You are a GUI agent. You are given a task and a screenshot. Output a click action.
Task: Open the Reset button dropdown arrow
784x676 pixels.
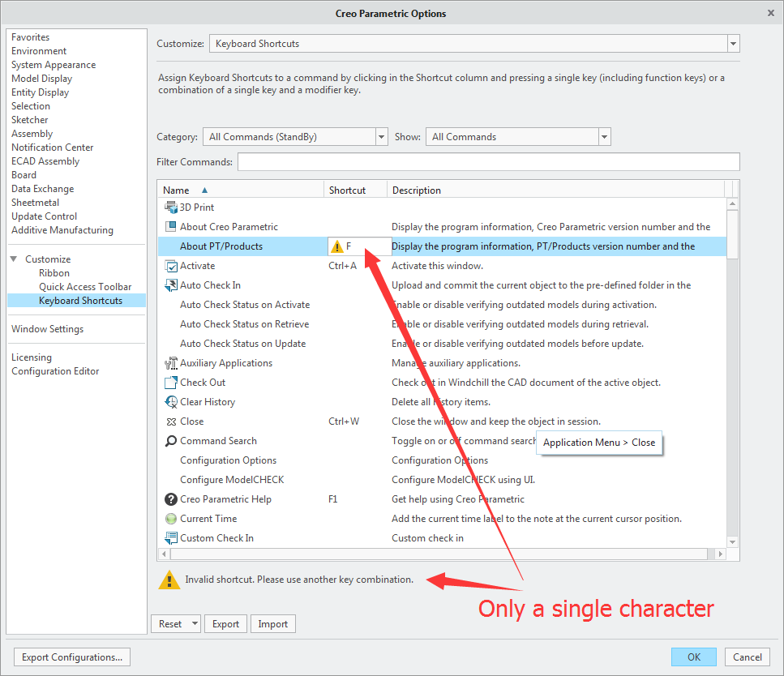click(x=195, y=623)
